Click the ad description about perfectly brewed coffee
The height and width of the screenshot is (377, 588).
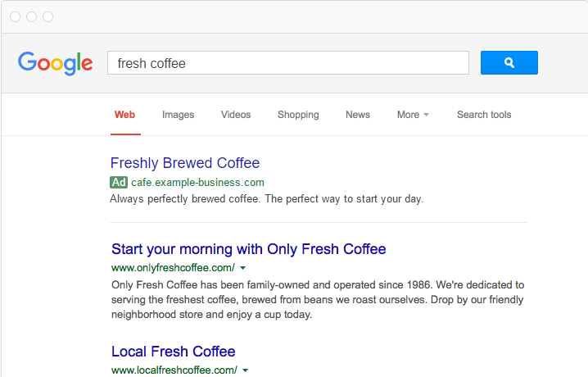[267, 199]
